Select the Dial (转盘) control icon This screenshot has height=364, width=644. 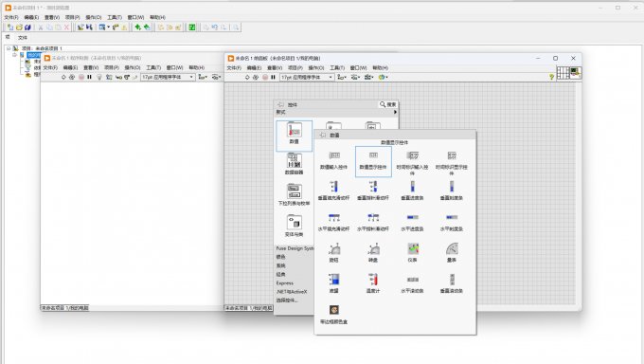373,248
